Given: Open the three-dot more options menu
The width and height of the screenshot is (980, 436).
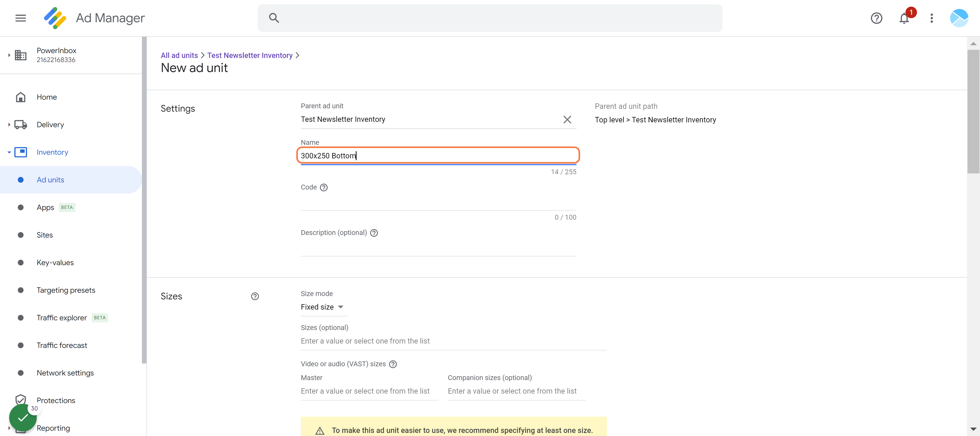Looking at the screenshot, I should (931, 18).
